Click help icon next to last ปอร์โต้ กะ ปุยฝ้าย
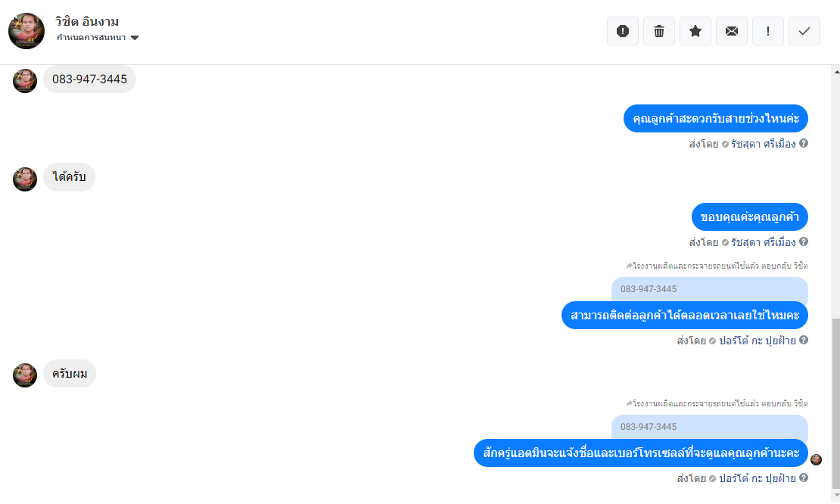Screen dimensions: 840x504 (x=804, y=478)
